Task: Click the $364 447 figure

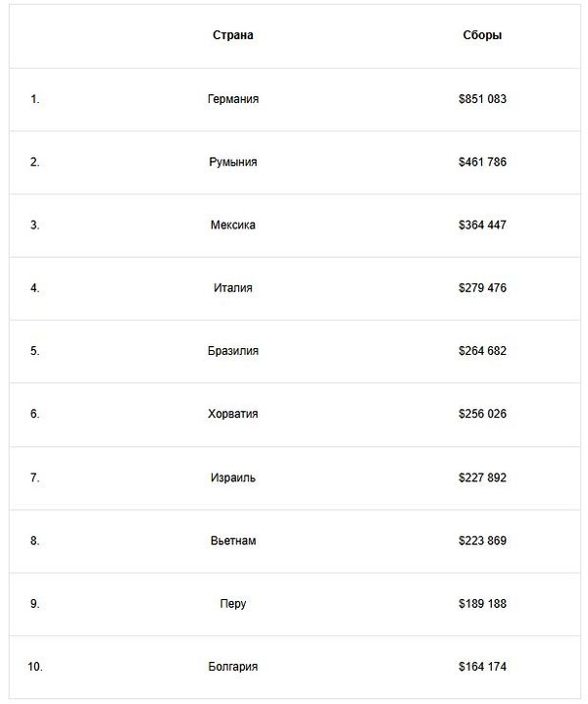Action: pos(482,225)
